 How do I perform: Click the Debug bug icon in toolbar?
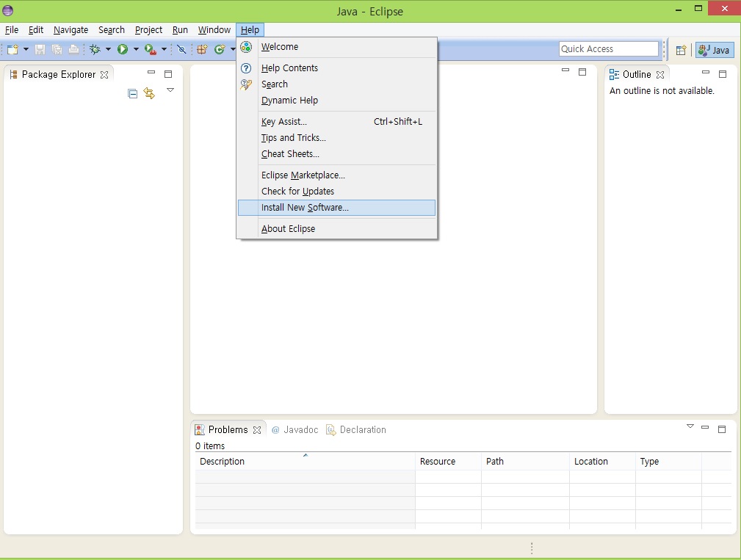click(x=95, y=49)
